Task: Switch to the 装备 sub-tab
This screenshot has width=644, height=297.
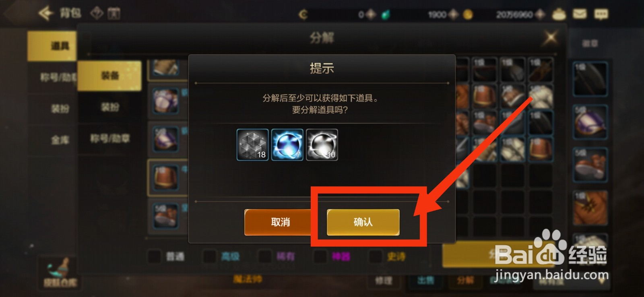Action: point(109,75)
